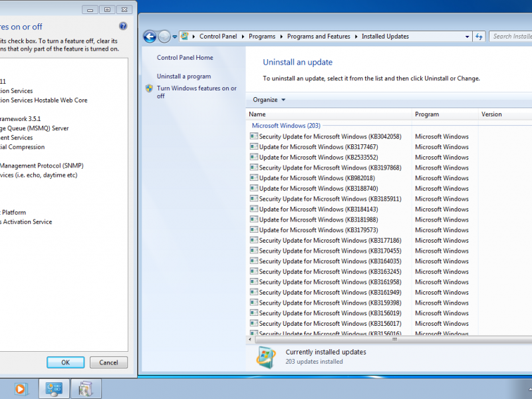Select ramework 3.5.1 feature item

pyautogui.click(x=21, y=119)
